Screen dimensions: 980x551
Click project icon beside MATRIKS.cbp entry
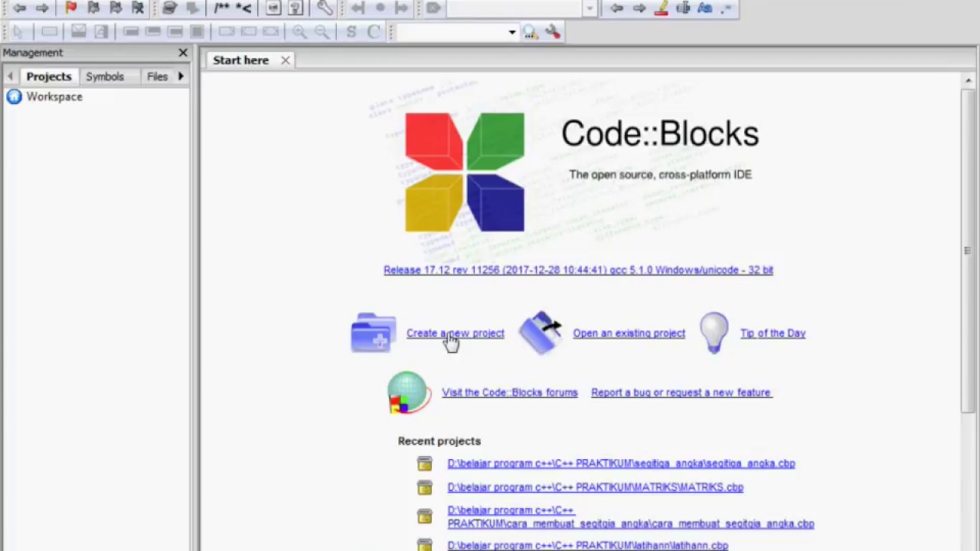tap(425, 487)
